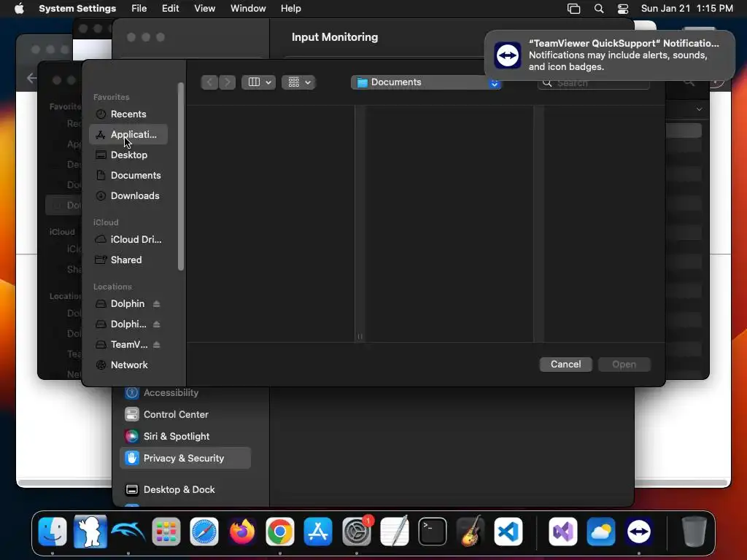Click the Stage Manager menu bar icon
Screen dimensions: 747x560
pos(573,9)
